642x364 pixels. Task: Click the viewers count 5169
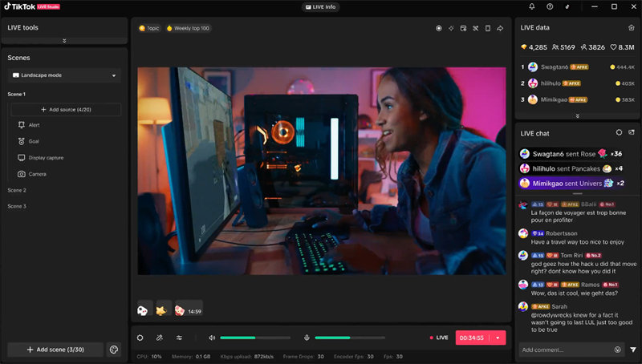tap(563, 47)
